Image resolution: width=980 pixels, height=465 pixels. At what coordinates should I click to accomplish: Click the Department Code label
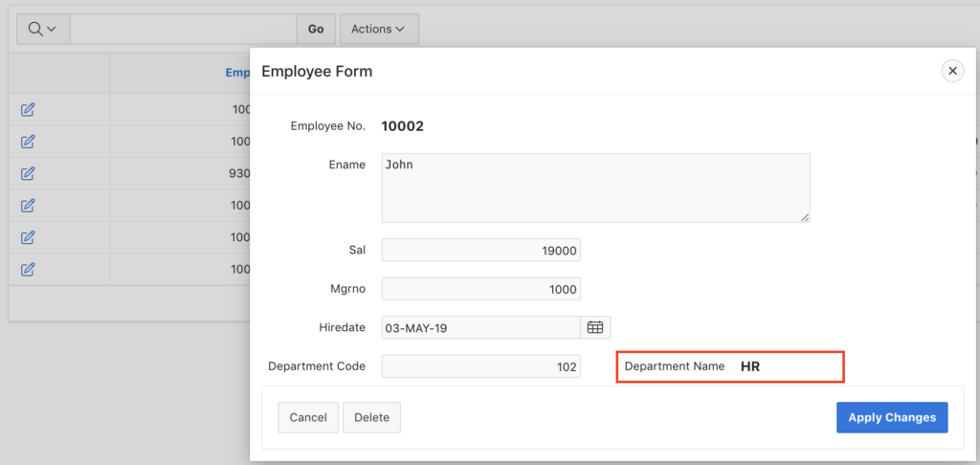coord(317,366)
